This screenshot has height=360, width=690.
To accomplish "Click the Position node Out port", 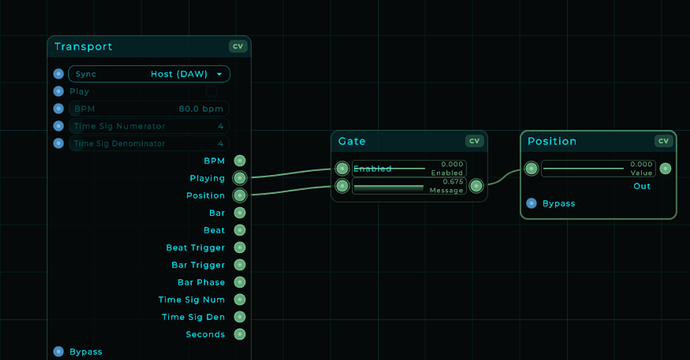I will pos(665,169).
